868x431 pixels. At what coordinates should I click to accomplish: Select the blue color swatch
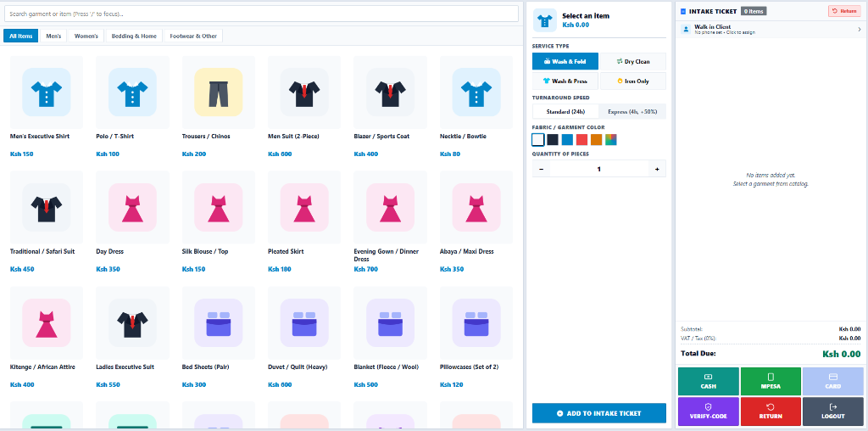(x=567, y=140)
